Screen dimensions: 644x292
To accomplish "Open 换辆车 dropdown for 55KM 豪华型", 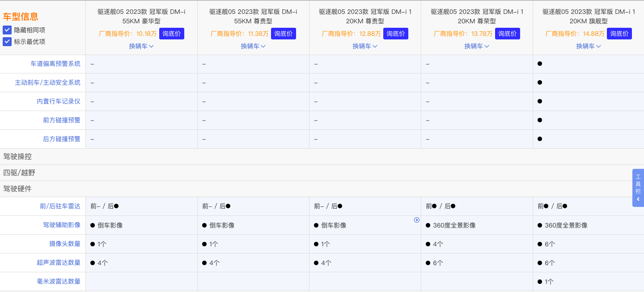I will pos(141,46).
